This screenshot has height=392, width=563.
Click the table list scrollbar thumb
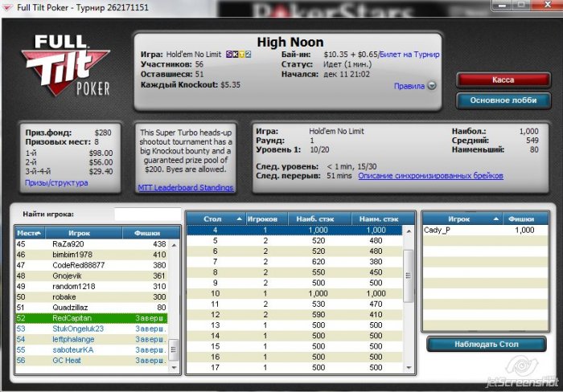click(409, 276)
